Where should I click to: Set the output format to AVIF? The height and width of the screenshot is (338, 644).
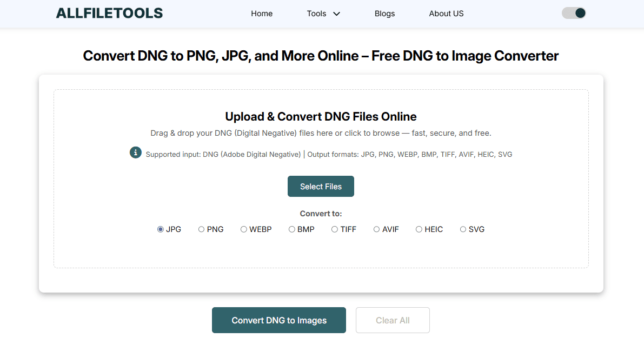[x=377, y=229]
